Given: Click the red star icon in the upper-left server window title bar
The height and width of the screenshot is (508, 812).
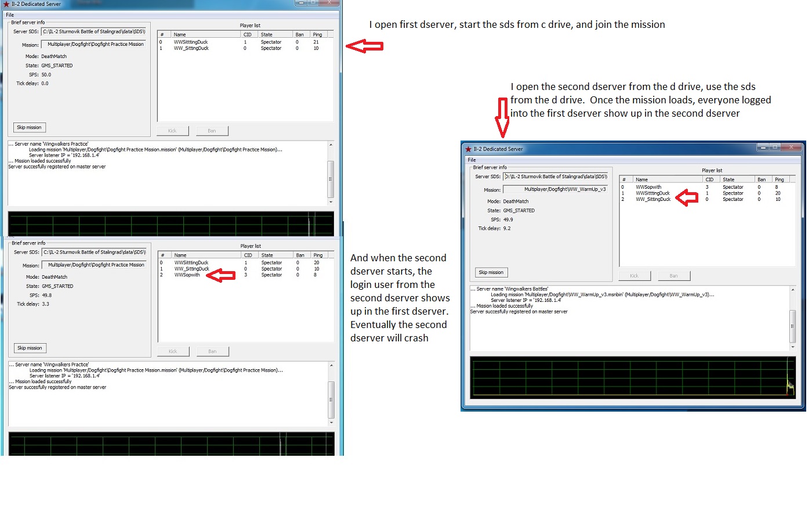Looking at the screenshot, I should 6,4.
